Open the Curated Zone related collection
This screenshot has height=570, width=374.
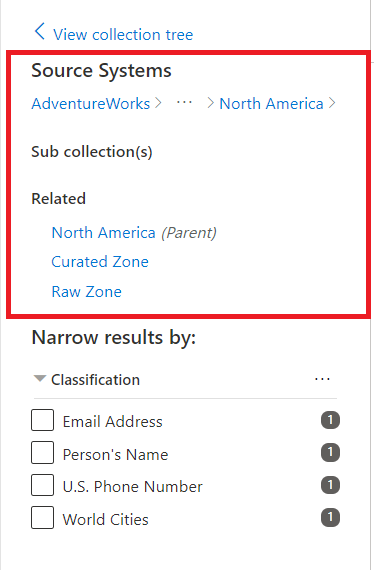pyautogui.click(x=100, y=262)
